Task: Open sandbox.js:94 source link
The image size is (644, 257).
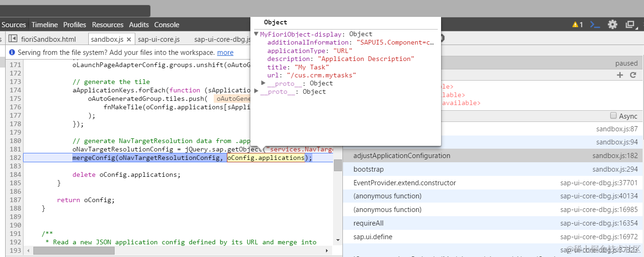Action: [617, 142]
